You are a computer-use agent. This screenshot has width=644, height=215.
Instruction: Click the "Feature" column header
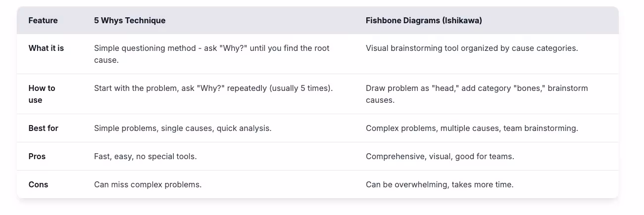coord(43,21)
